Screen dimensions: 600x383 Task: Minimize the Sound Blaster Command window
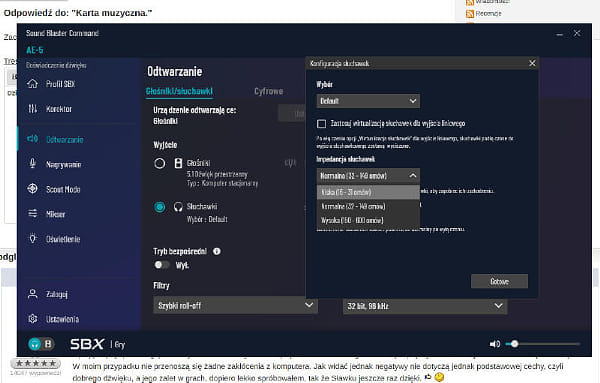[559, 34]
